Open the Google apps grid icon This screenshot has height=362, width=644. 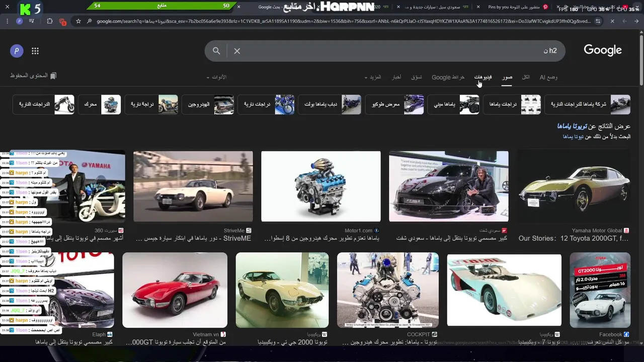click(x=35, y=51)
